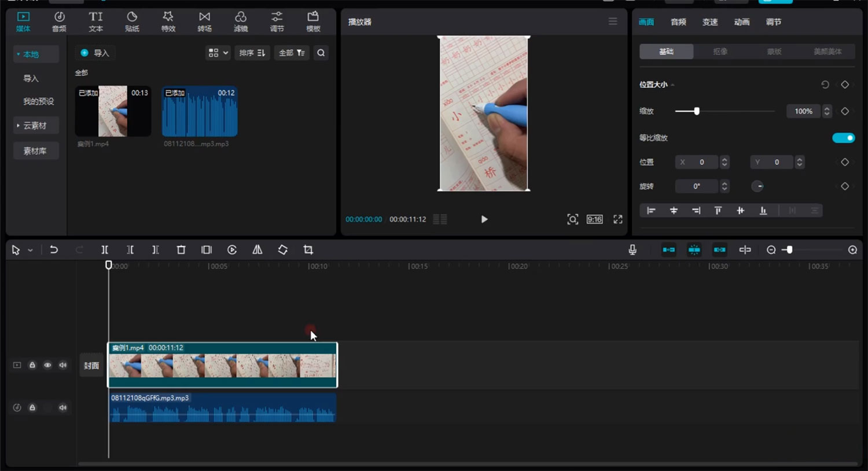Image resolution: width=868 pixels, height=471 pixels.
Task: Click the 导入 import button
Action: (95, 53)
